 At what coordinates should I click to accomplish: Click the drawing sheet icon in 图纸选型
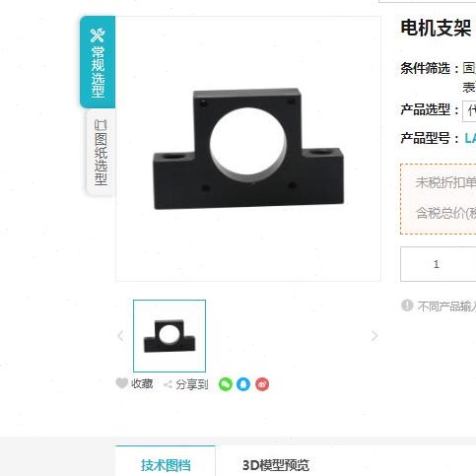101,125
